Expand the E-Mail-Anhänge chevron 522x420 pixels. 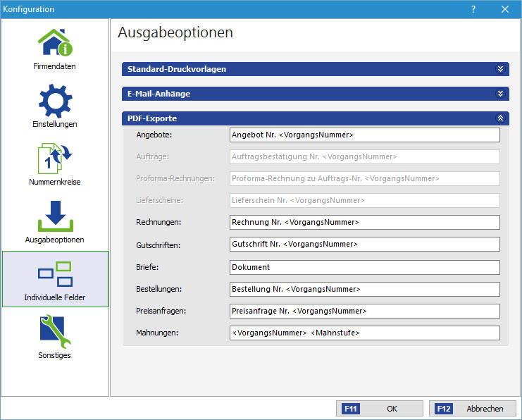[x=500, y=94]
